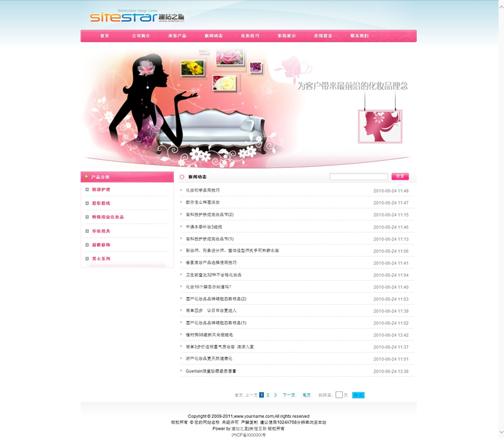Click the arrow bullet on the 11:39 news row
The width and height of the screenshot is (504, 438).
181,310
